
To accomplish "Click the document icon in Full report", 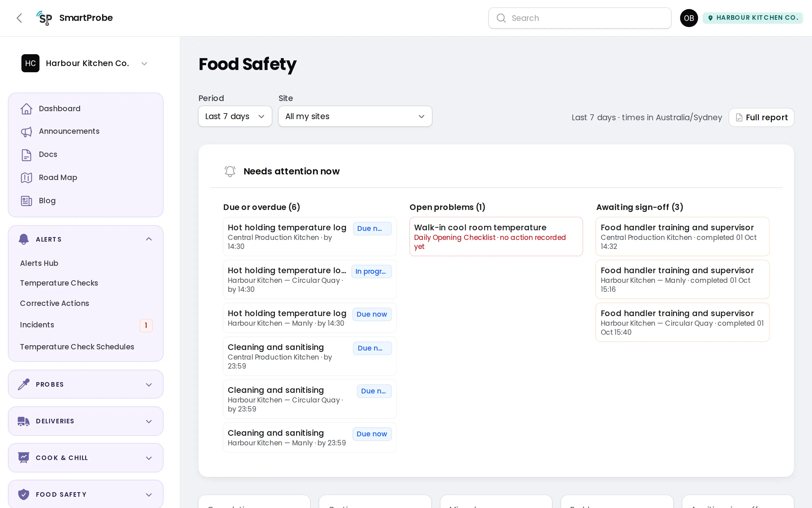I will tap(739, 118).
